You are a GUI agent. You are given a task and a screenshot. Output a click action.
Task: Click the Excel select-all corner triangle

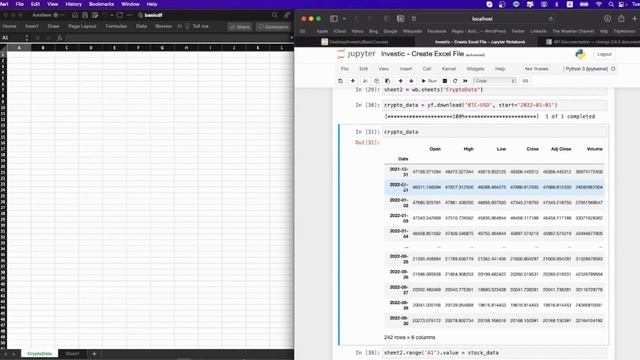[4, 48]
